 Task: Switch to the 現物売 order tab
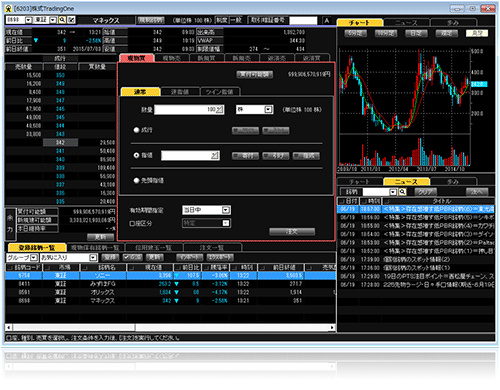(172, 58)
